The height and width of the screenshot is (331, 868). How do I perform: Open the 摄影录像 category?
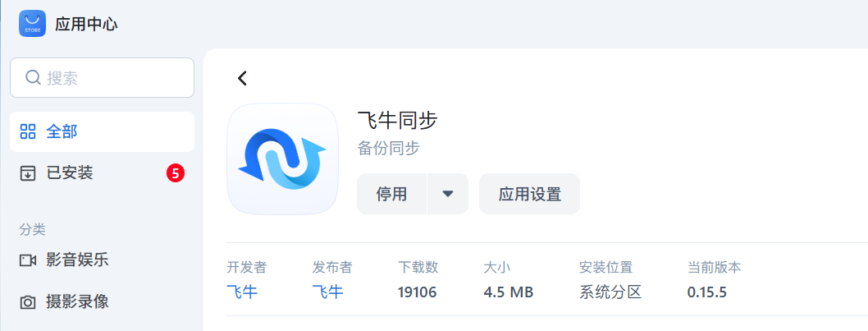(x=102, y=301)
